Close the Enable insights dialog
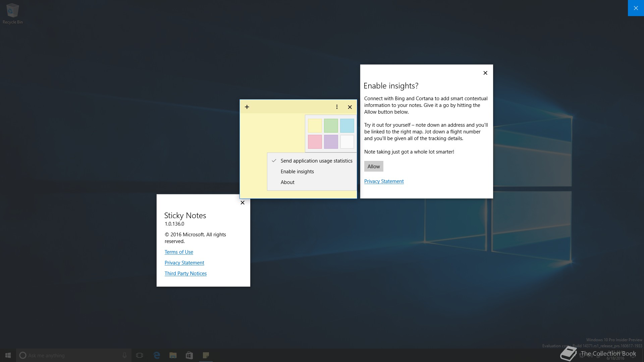644x362 pixels. 485,73
